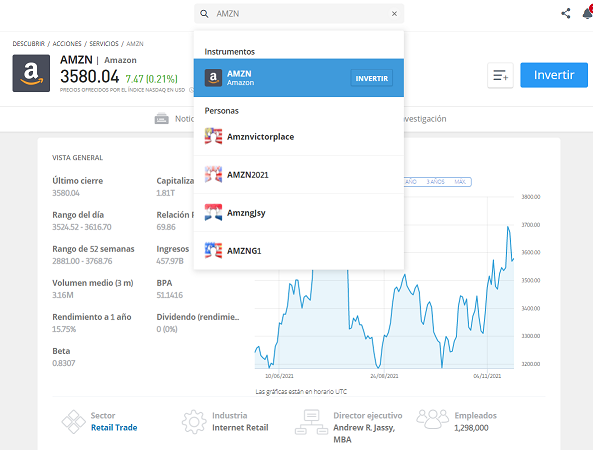
Task: Click the change 7.47 (0.21%)
Action: [x=151, y=79]
